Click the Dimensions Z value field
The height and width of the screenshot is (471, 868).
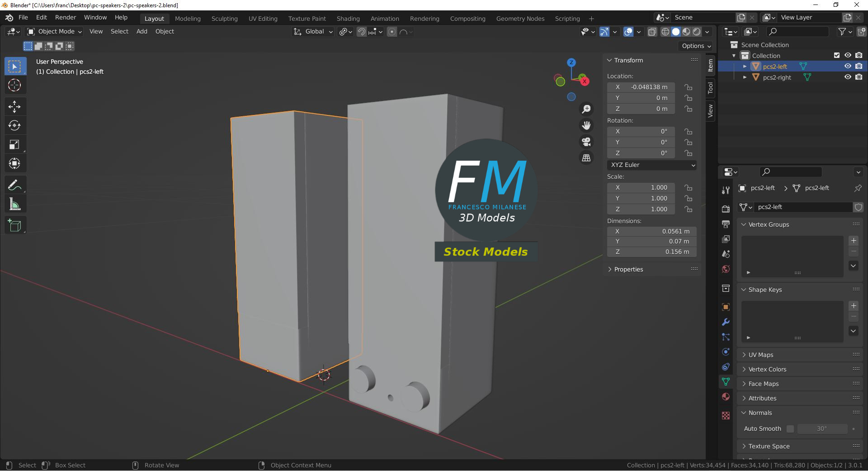point(652,252)
